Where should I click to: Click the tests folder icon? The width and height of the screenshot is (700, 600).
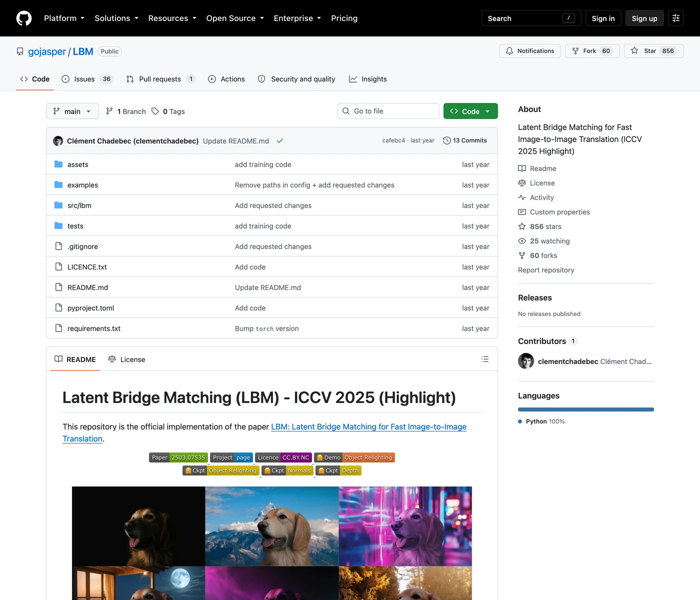click(x=58, y=225)
